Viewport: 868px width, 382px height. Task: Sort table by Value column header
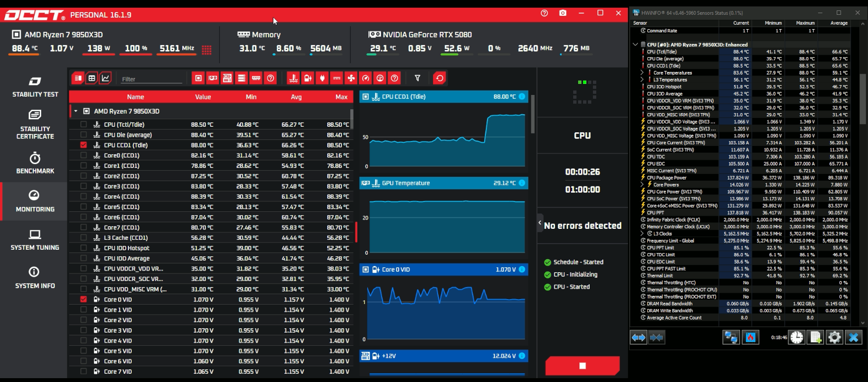(203, 97)
